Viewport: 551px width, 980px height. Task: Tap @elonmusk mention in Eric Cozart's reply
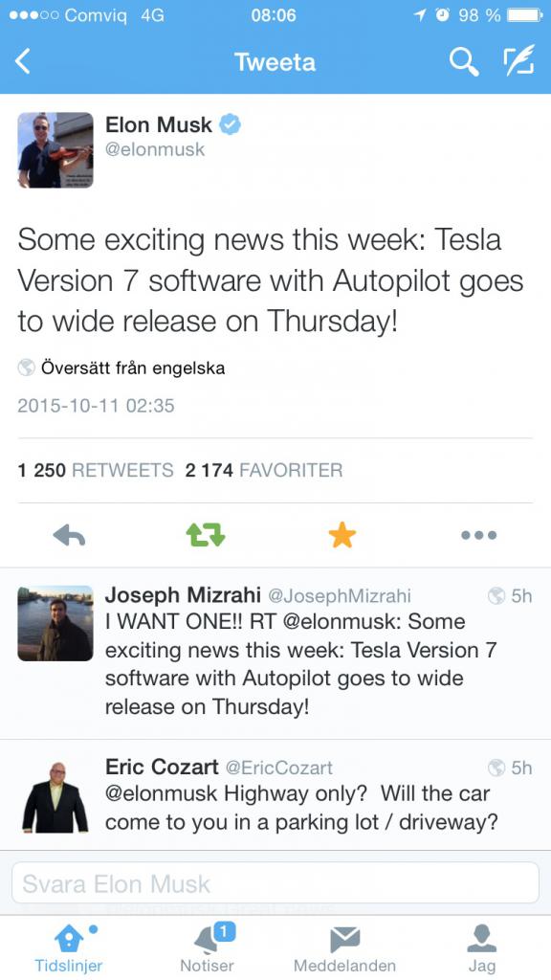[x=161, y=794]
